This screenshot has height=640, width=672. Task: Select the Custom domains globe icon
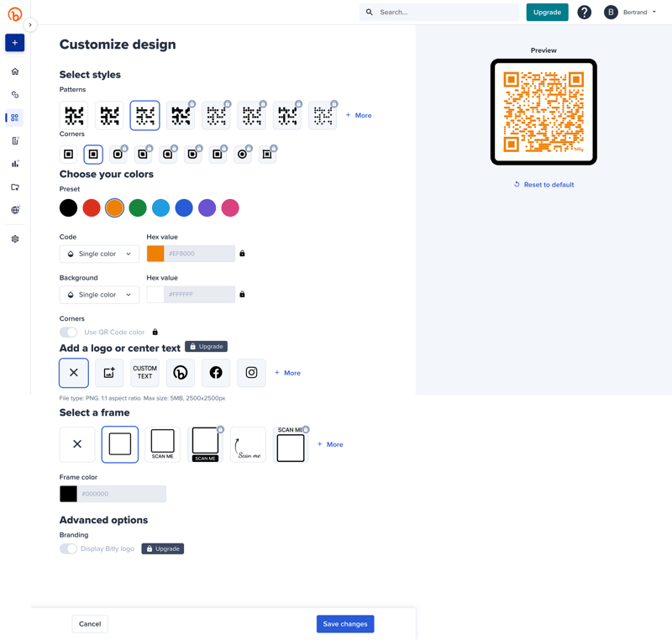14,209
